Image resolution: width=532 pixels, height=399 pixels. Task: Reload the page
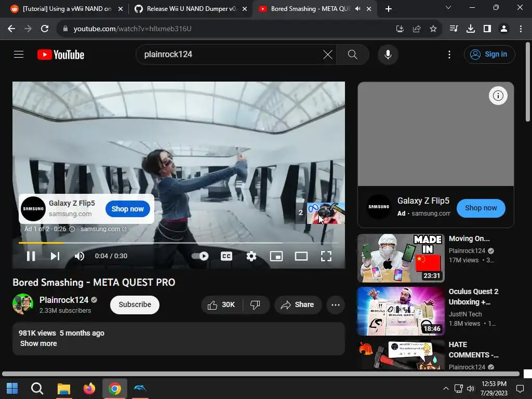[45, 29]
